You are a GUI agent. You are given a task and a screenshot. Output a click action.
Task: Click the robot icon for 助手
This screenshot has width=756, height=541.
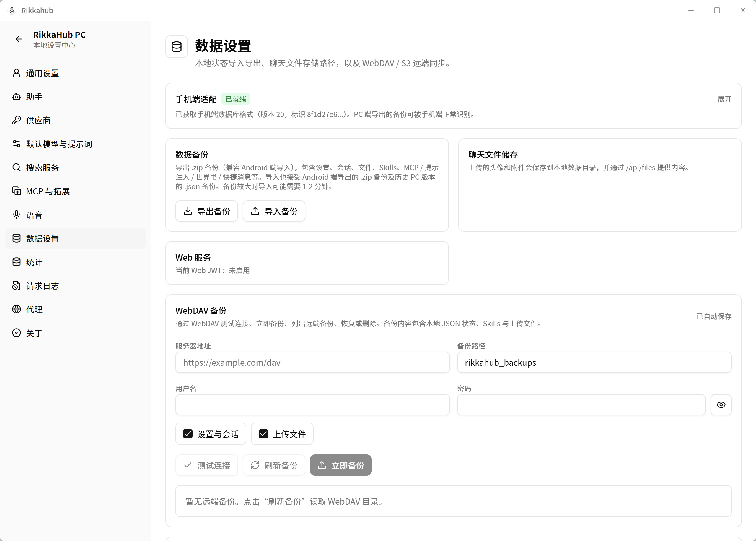pos(16,97)
